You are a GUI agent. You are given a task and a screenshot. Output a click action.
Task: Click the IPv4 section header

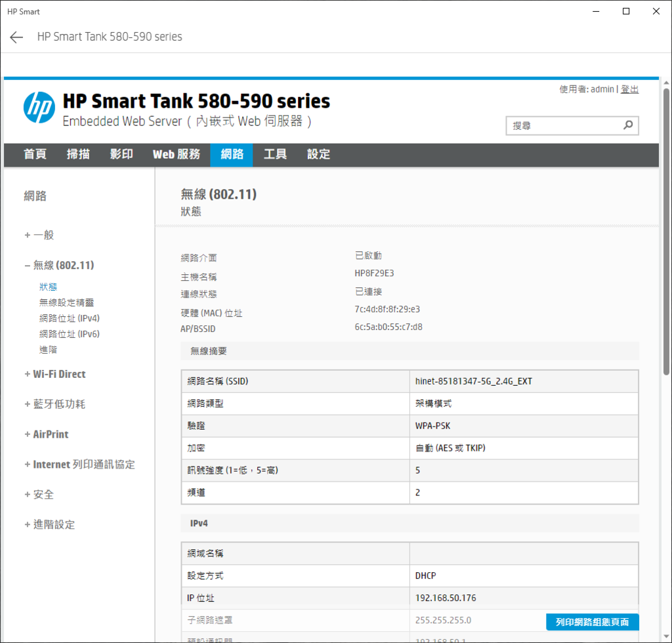(x=409, y=524)
